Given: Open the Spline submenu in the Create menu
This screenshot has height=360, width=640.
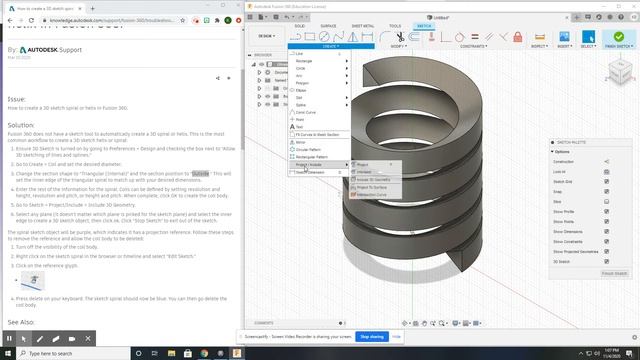Looking at the screenshot, I should point(319,105).
